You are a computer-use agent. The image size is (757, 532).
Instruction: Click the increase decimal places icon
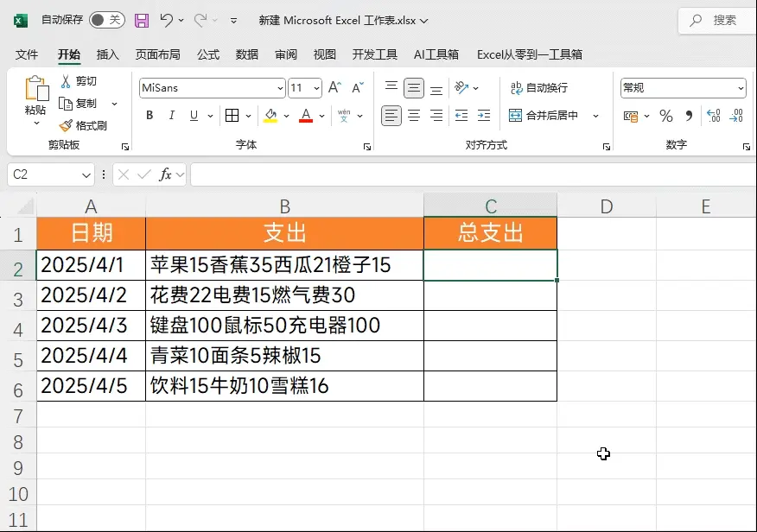tap(713, 116)
